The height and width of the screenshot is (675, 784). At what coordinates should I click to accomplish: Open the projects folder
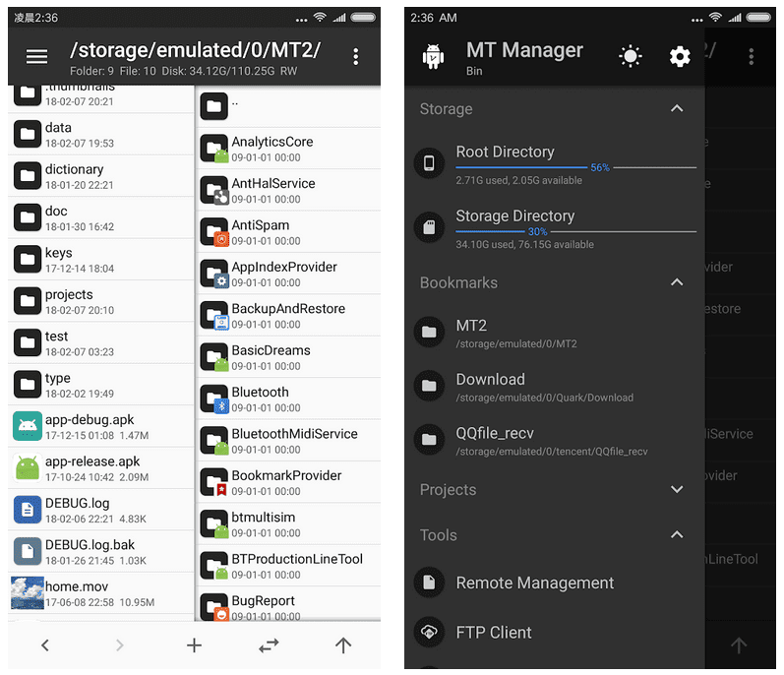click(101, 301)
